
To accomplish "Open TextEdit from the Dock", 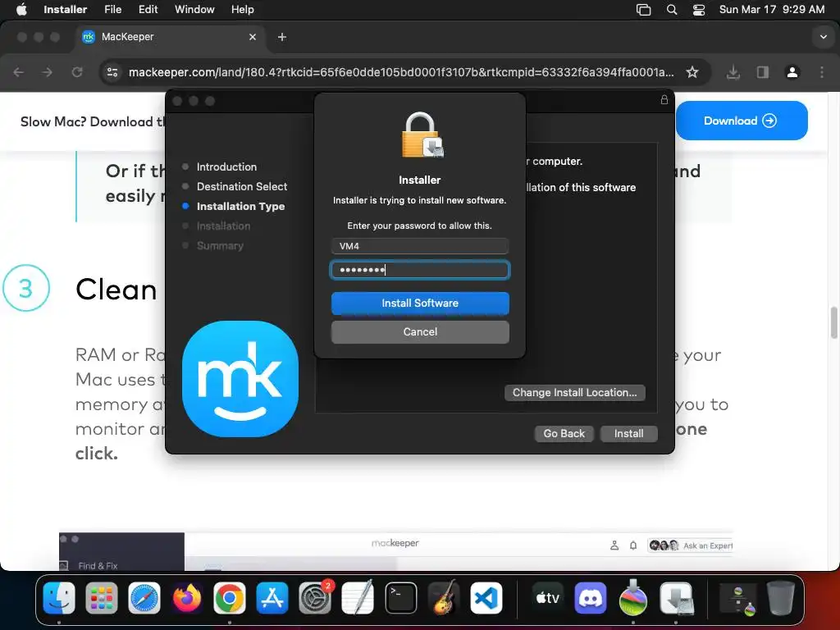I will click(358, 598).
